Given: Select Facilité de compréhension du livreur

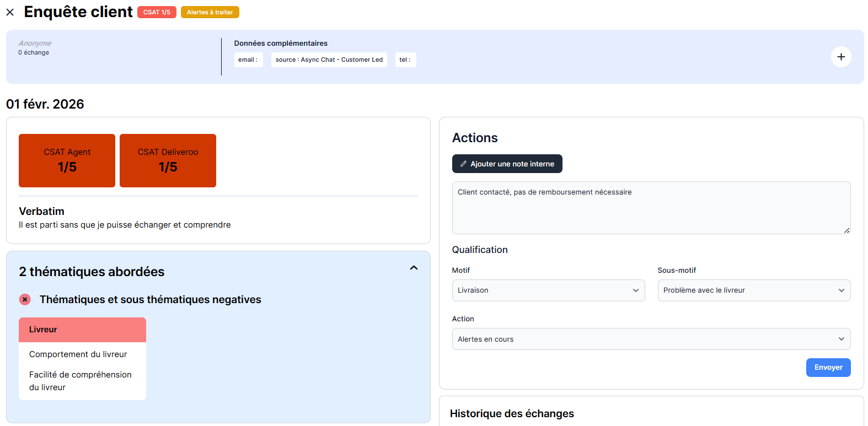Looking at the screenshot, I should 80,381.
